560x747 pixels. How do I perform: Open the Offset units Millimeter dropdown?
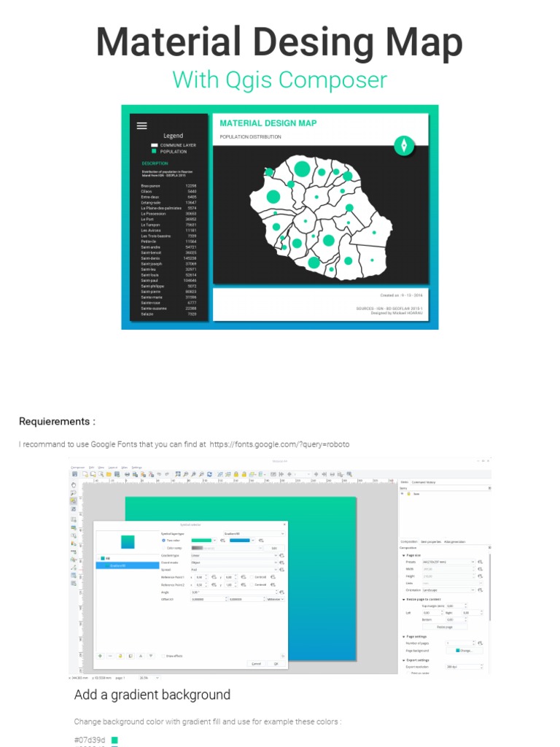click(275, 600)
